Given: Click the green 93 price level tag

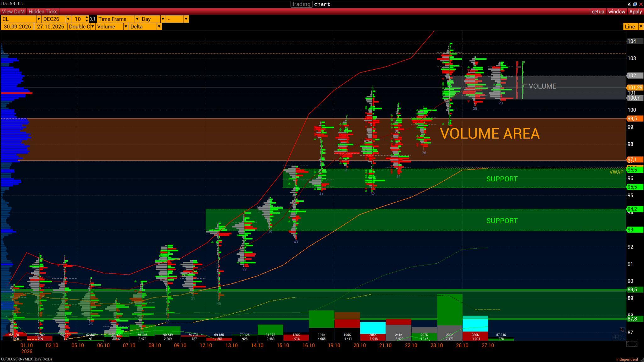Looking at the screenshot, I should (634, 230).
